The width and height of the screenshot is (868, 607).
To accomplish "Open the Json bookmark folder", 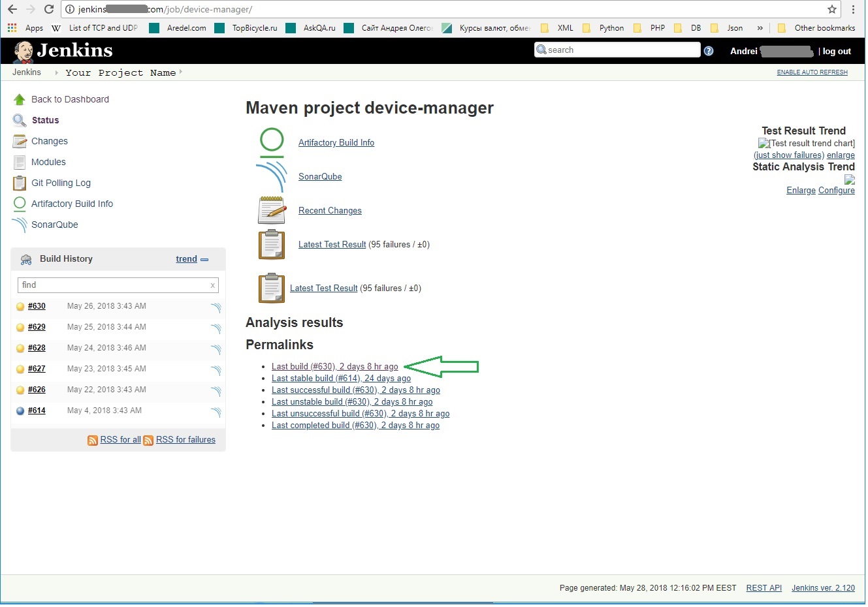I will pos(727,28).
